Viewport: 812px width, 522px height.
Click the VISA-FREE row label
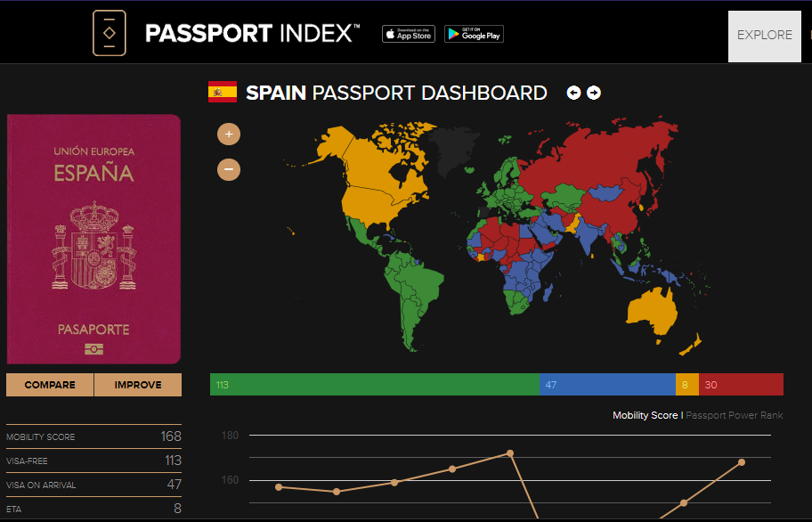pos(27,461)
